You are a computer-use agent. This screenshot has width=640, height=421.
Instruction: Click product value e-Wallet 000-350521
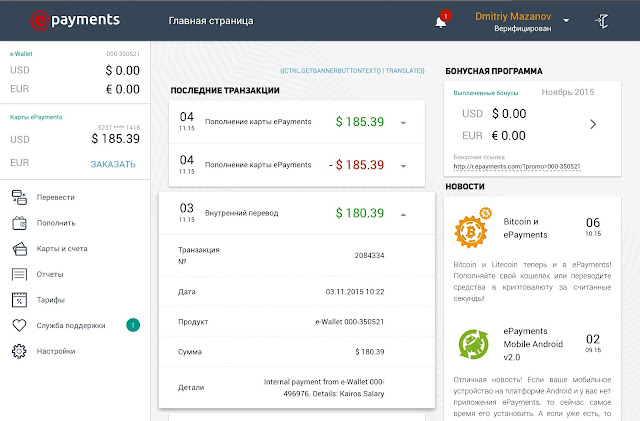click(350, 322)
